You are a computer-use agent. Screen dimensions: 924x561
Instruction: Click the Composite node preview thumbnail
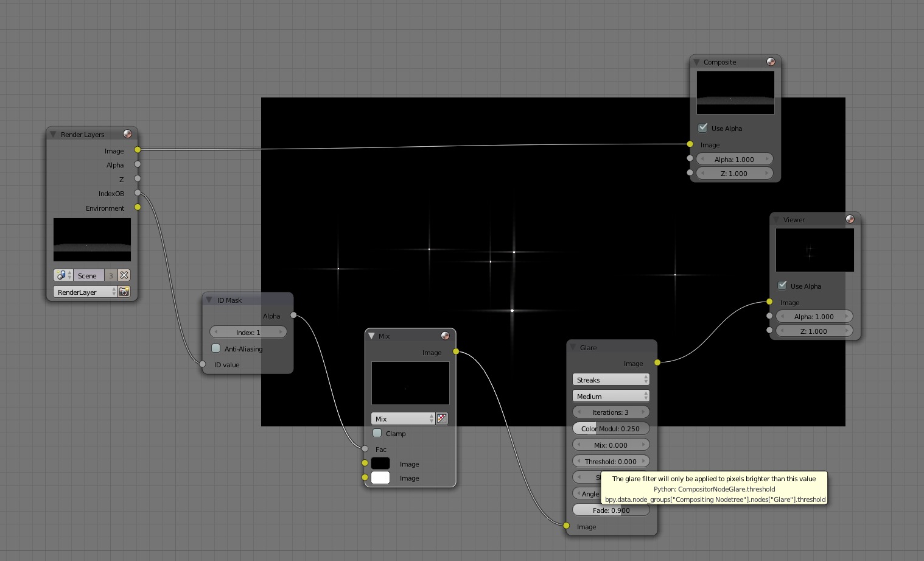click(735, 93)
